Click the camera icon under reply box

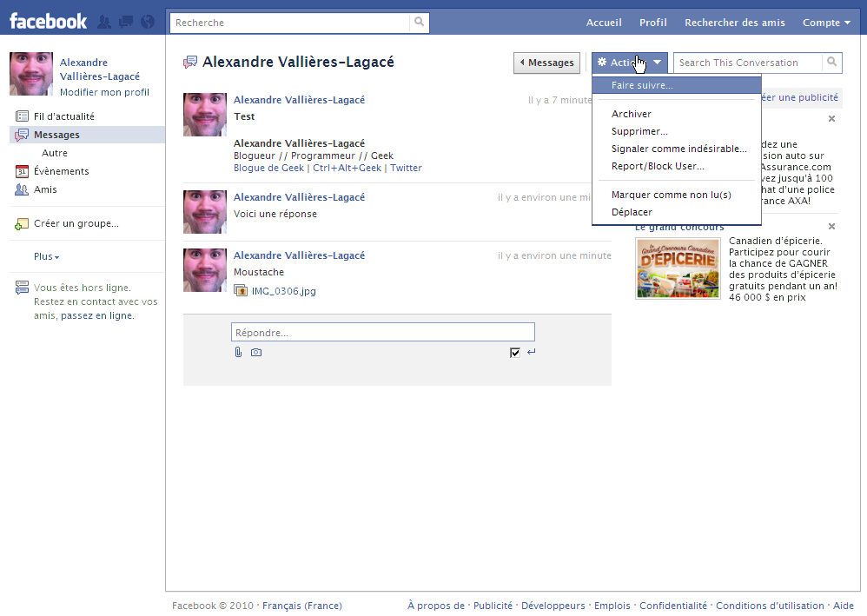point(256,352)
